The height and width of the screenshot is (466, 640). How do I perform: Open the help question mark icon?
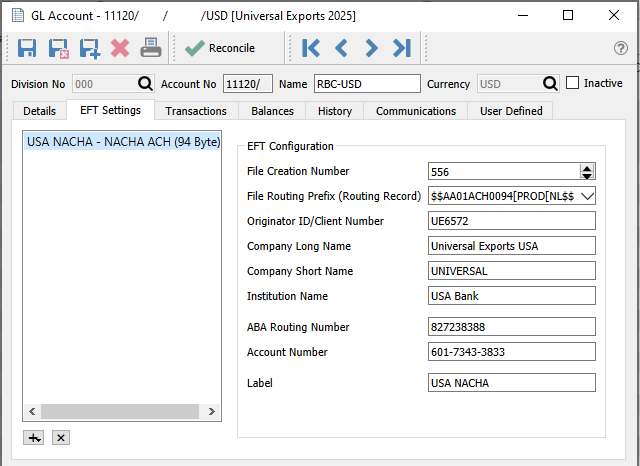tap(621, 48)
